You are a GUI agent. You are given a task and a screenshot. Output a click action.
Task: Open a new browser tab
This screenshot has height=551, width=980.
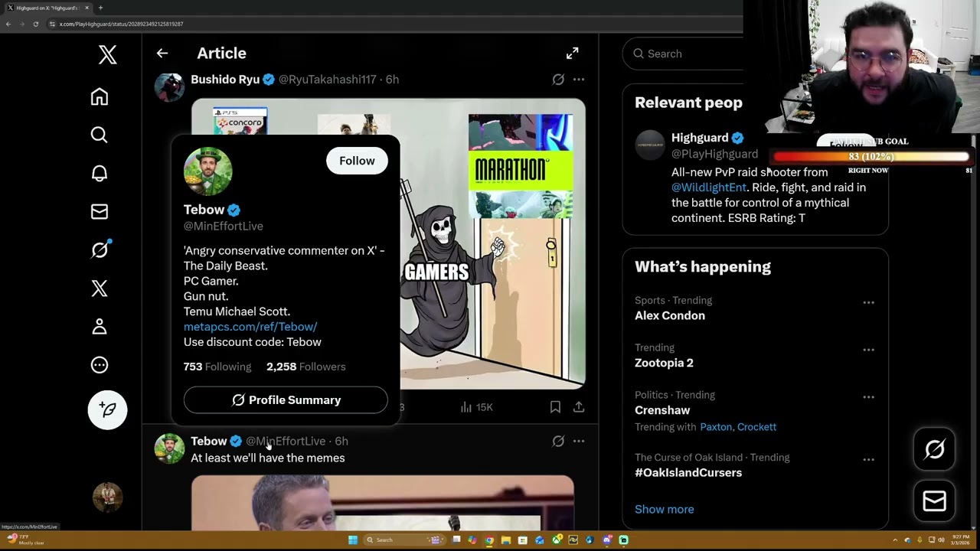[100, 8]
